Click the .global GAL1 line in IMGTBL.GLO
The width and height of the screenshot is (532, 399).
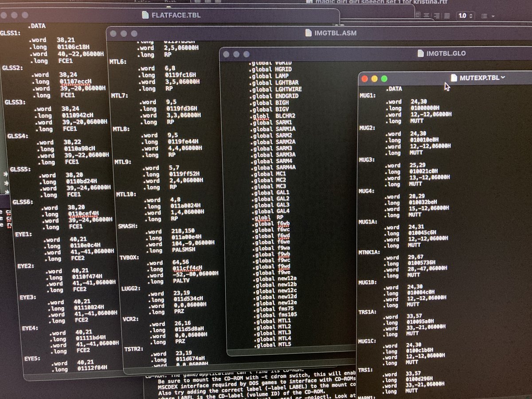271,192
